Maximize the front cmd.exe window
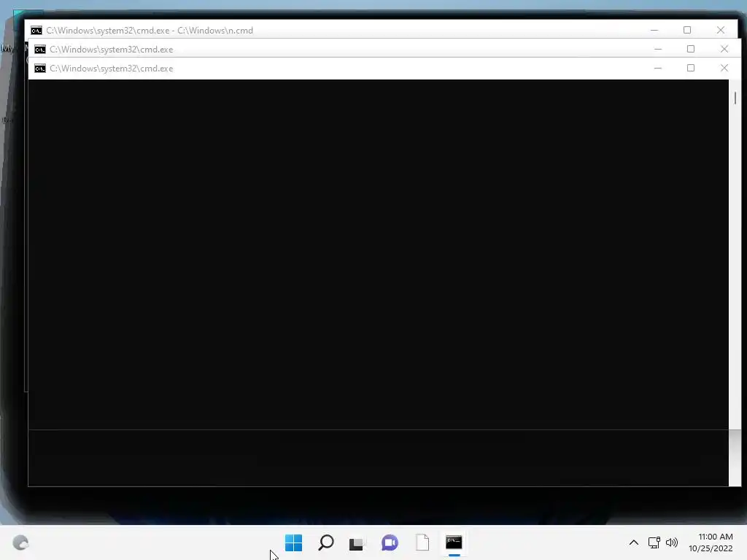 point(691,68)
